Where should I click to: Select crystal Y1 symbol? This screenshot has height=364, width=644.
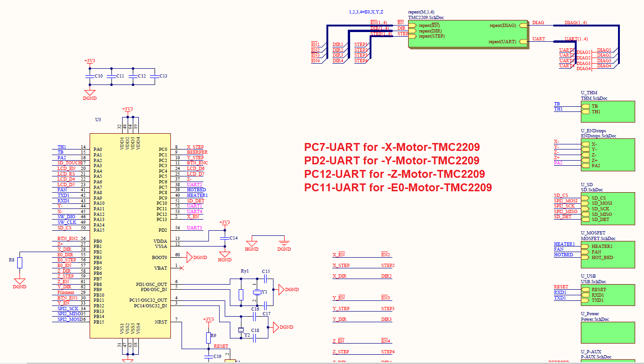(256, 292)
